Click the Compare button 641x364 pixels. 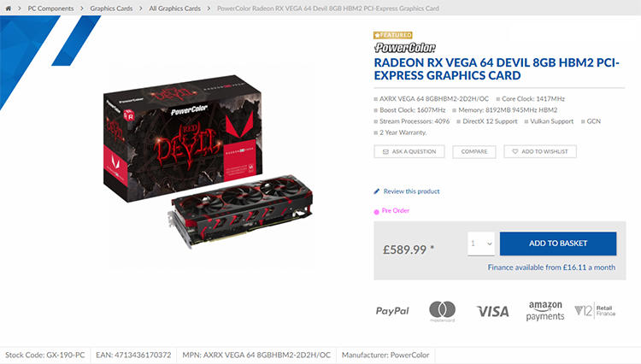point(474,151)
